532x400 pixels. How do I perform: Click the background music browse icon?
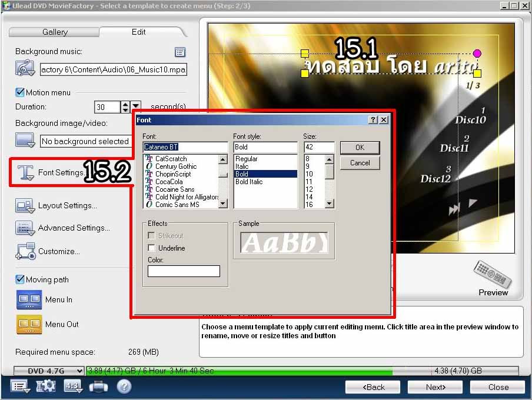click(x=25, y=69)
